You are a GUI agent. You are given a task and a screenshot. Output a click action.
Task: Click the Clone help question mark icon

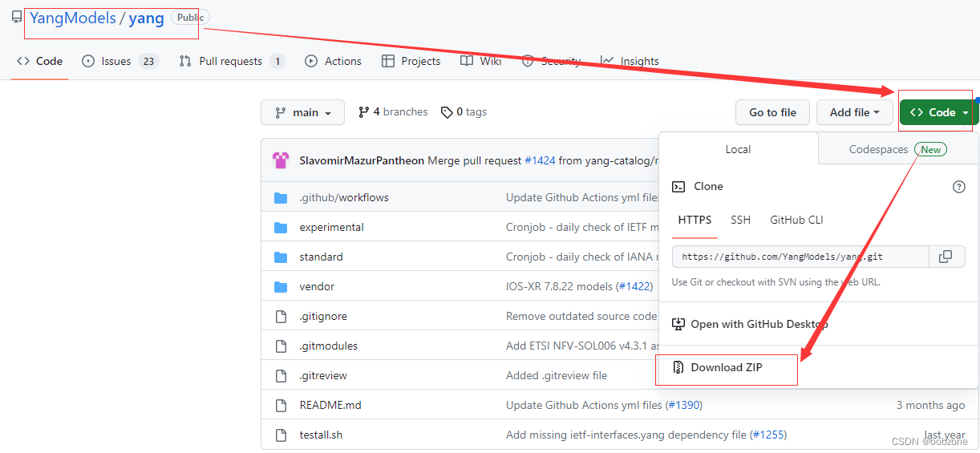(x=959, y=187)
